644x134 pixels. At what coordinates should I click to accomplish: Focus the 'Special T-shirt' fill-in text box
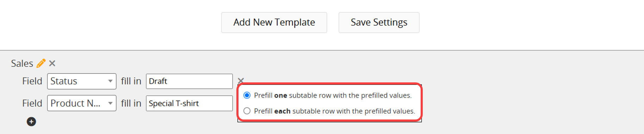(x=189, y=103)
